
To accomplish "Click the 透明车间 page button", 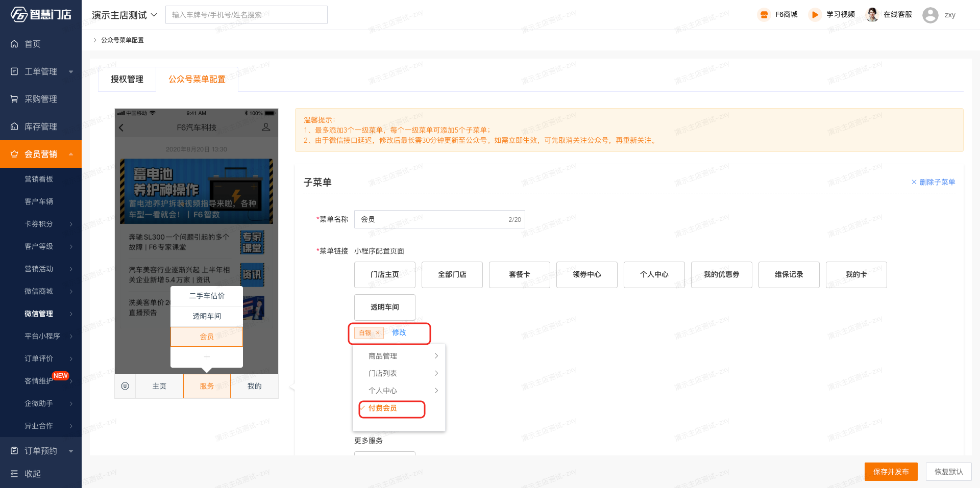I will [385, 307].
